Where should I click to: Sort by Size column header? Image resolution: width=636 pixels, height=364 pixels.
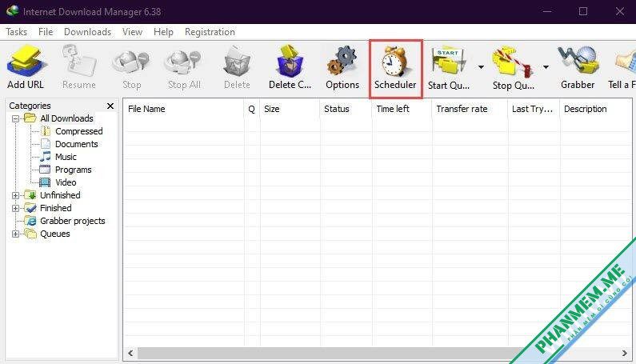click(290, 109)
